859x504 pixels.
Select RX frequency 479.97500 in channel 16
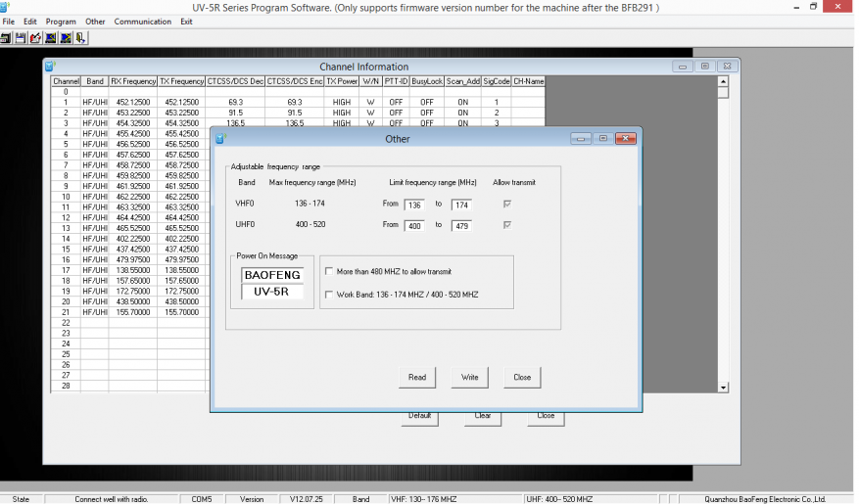(x=133, y=259)
